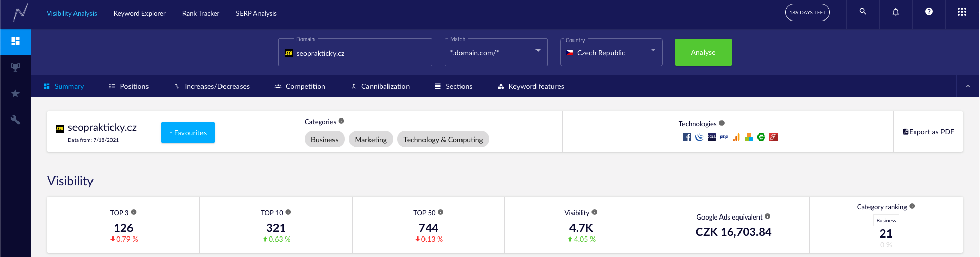Open the dashboard grid icon in sidebar
980x257 pixels.
(15, 42)
